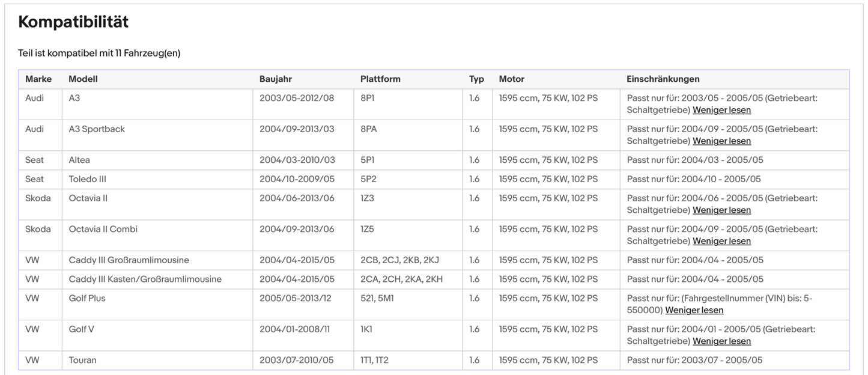Select the Typ column header

[476, 79]
